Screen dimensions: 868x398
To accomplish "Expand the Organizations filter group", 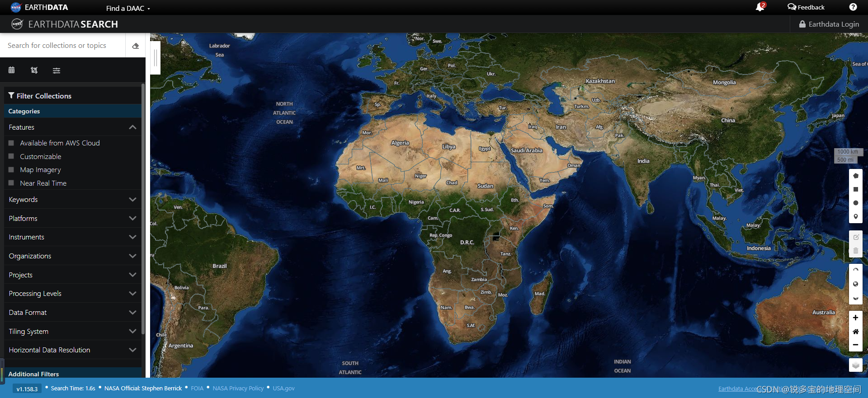I will pyautogui.click(x=72, y=256).
